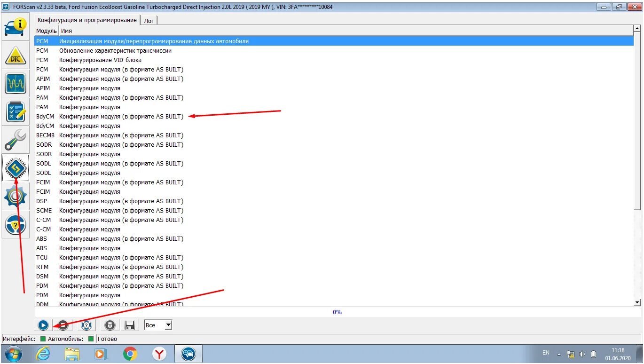
Task: Select SODL 'Конфигурация модуля (в формате AS BUILT)' row
Action: click(334, 163)
